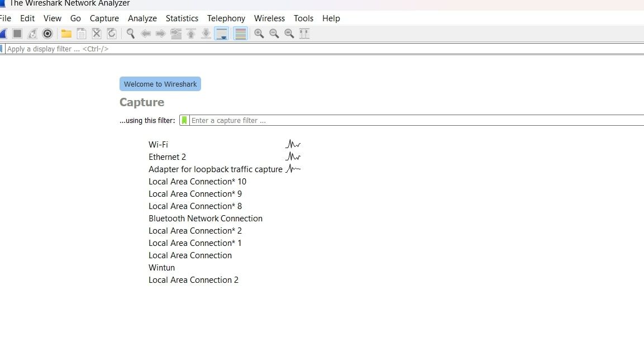The height and width of the screenshot is (351, 644).
Task: Select the Ethernet 2 interface
Action: click(167, 157)
